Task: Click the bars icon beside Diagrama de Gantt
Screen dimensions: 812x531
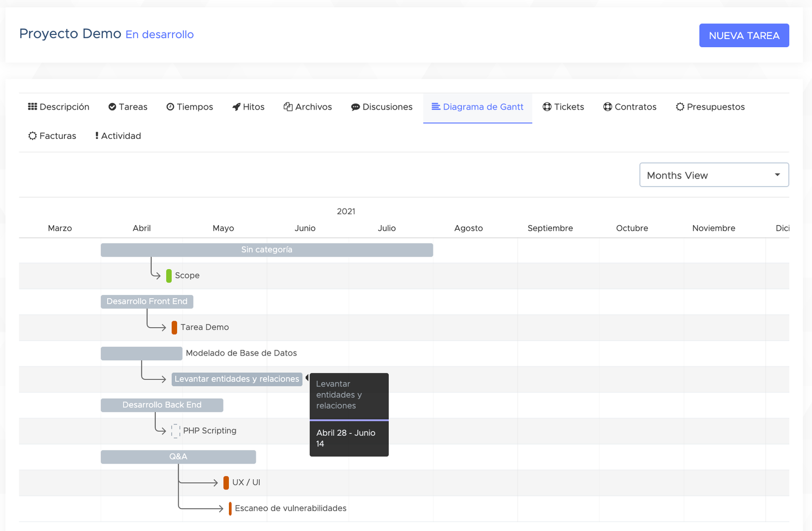Action: 436,107
